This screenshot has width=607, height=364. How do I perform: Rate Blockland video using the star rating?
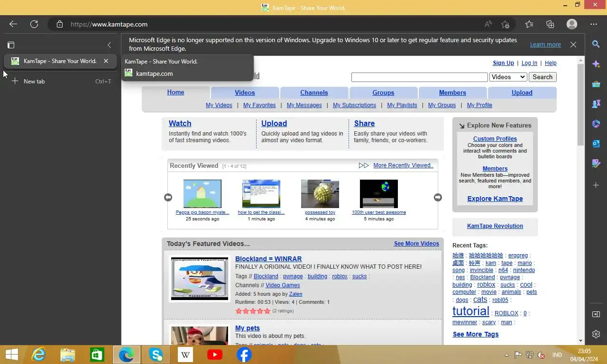click(253, 311)
